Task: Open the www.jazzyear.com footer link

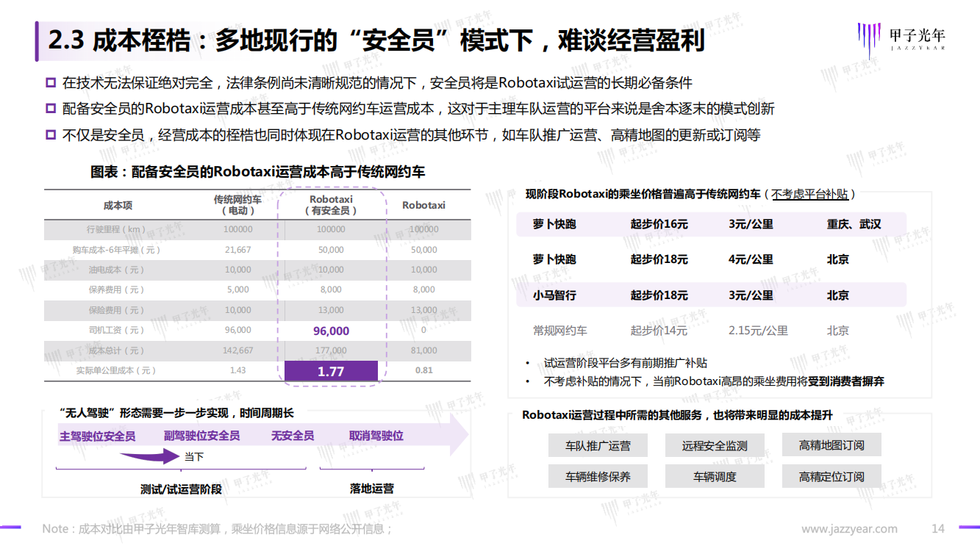Action: click(x=849, y=529)
